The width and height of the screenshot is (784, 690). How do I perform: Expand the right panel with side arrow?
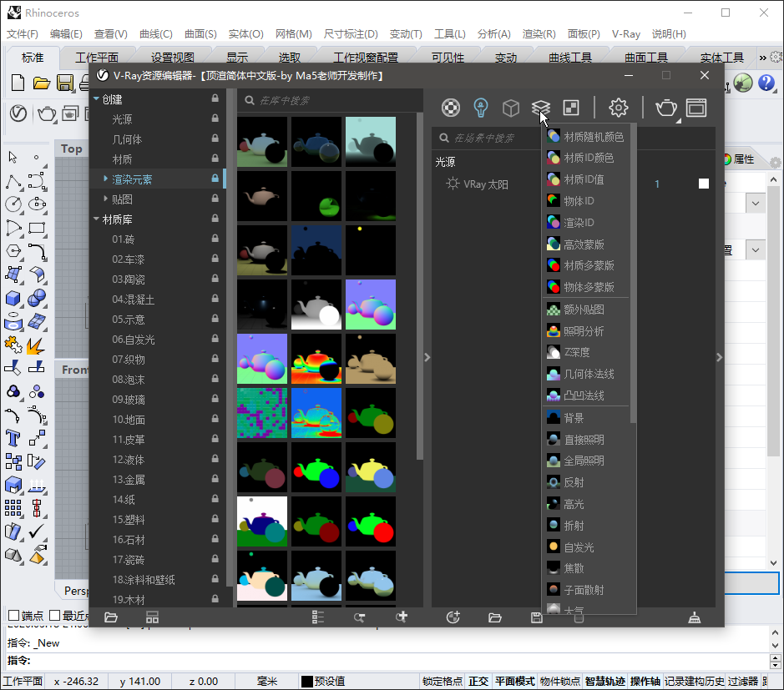719,357
